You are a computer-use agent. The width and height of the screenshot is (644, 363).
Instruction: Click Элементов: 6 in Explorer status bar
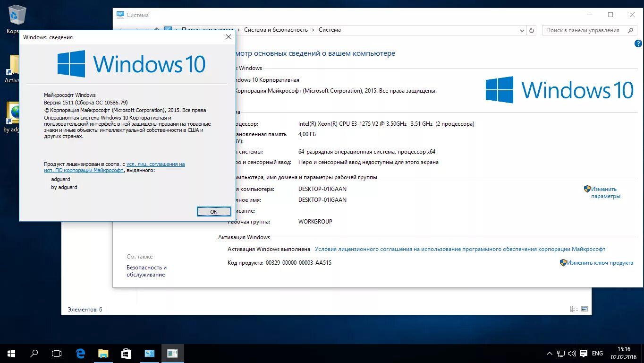click(x=85, y=310)
